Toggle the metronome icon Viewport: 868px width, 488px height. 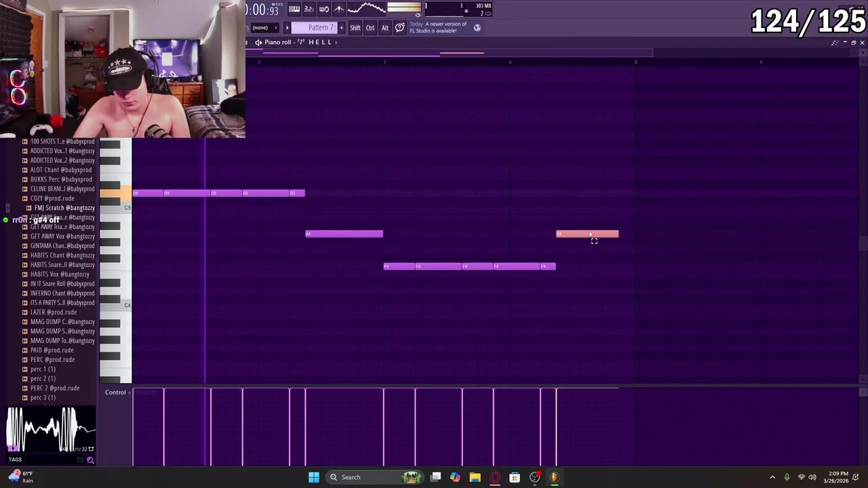click(339, 9)
